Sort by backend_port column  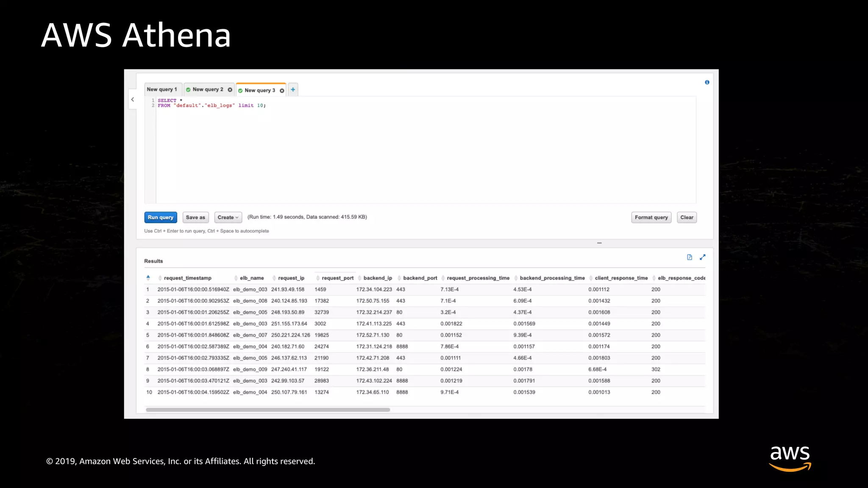417,278
